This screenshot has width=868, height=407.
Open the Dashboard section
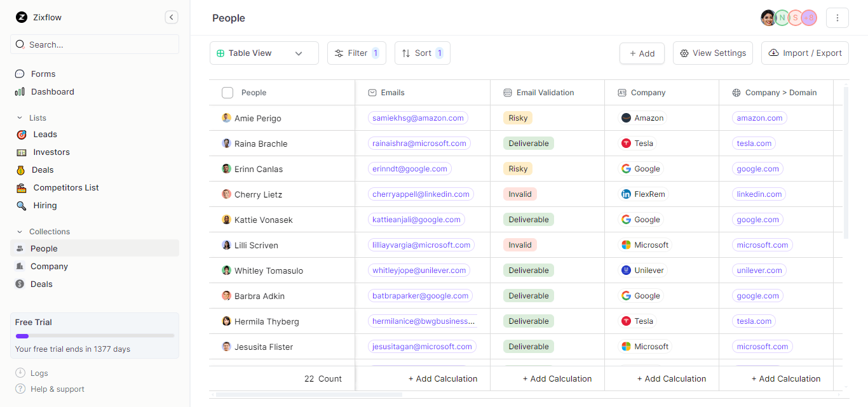(x=53, y=91)
